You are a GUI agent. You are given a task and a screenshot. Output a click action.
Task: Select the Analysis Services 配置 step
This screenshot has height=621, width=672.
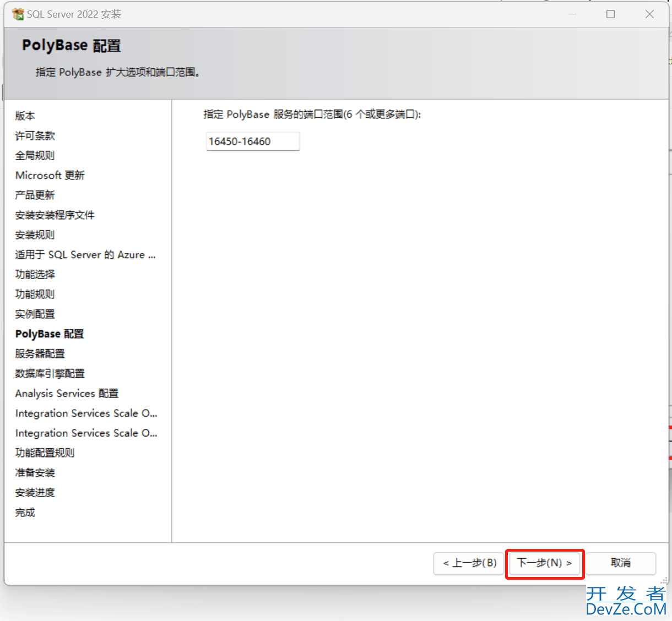67,393
